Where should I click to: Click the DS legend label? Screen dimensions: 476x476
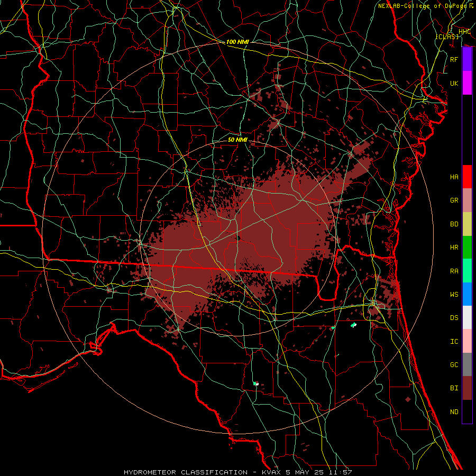(x=454, y=317)
